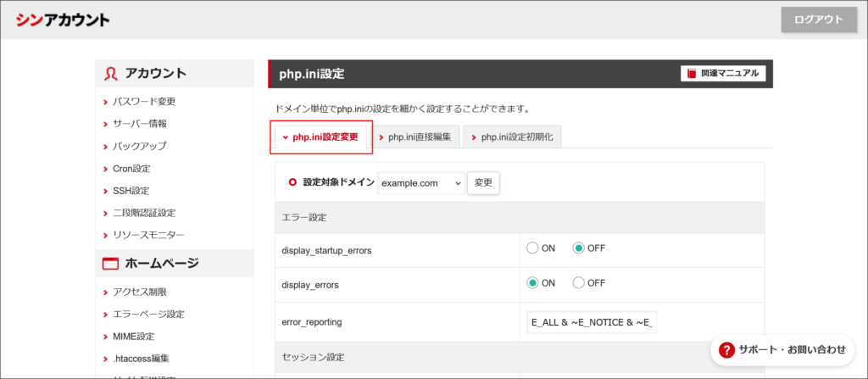This screenshot has width=868, height=379.
Task: Click the red circle icon beside 設定対象ドメイン
Action: [x=292, y=182]
